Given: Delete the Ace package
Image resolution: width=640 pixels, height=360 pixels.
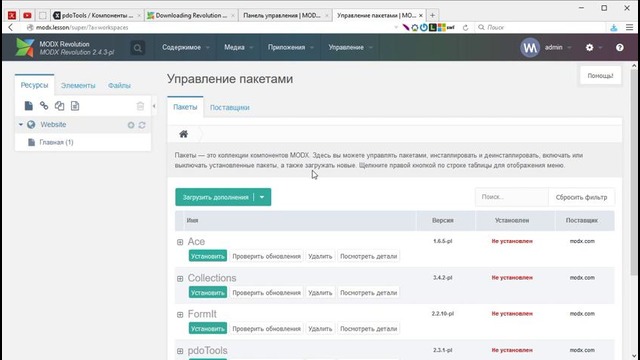Looking at the screenshot, I should click(320, 256).
